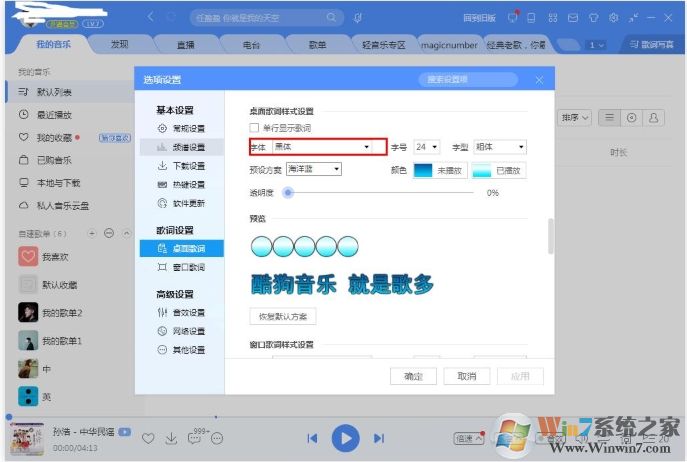The height and width of the screenshot is (462, 687).
Task: Select 默认列表 in left sidebar
Action: [x=70, y=92]
